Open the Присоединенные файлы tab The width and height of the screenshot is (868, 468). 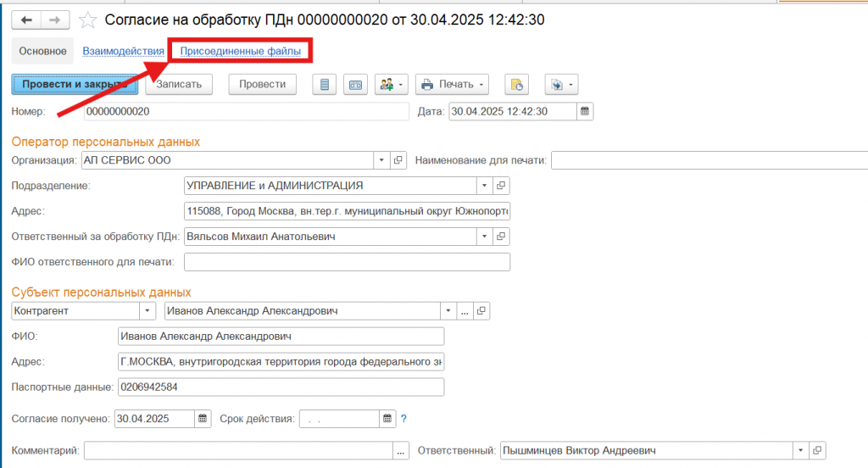coord(241,52)
